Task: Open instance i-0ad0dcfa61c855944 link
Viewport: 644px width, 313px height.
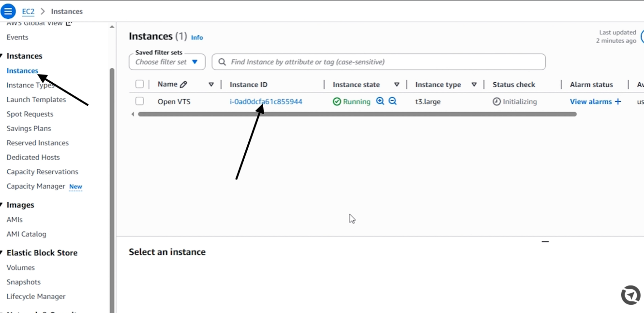Action: [x=266, y=102]
